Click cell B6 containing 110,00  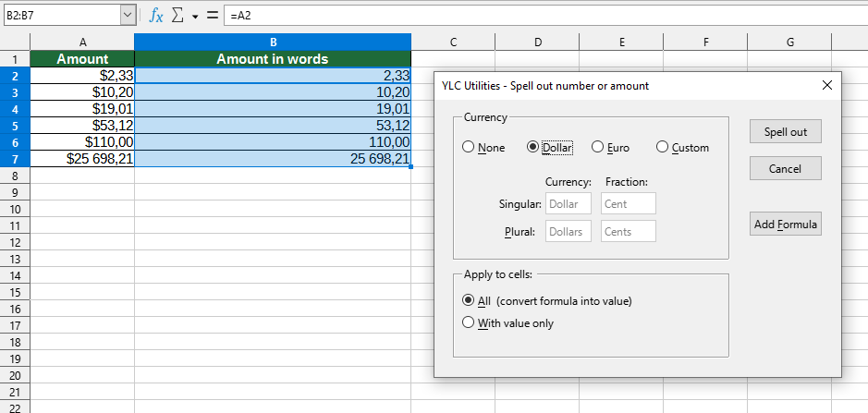pyautogui.click(x=273, y=142)
